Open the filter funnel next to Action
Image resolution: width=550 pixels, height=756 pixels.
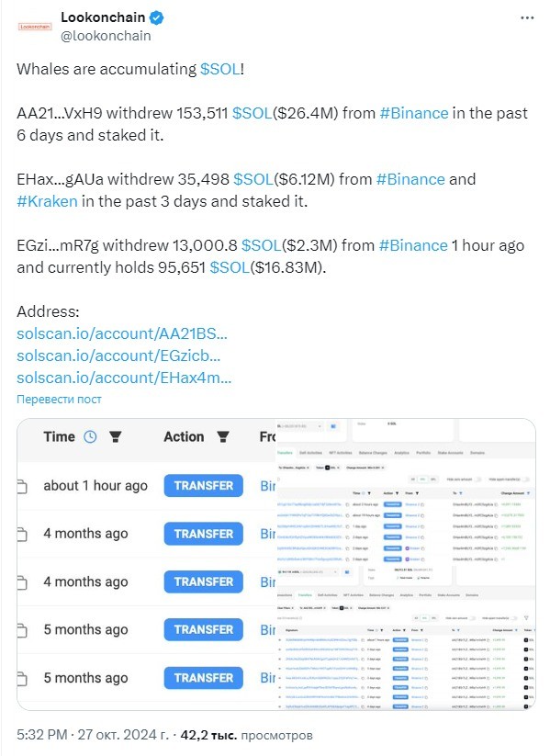pyautogui.click(x=223, y=437)
